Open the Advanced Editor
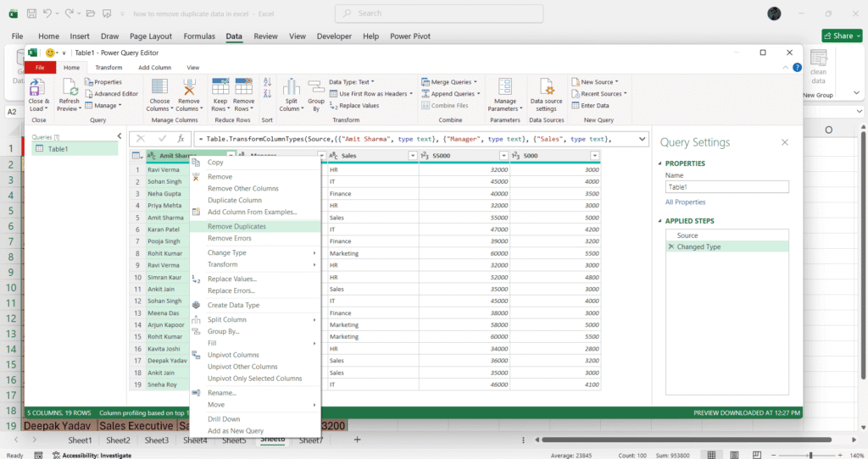The image size is (868, 459). (112, 93)
